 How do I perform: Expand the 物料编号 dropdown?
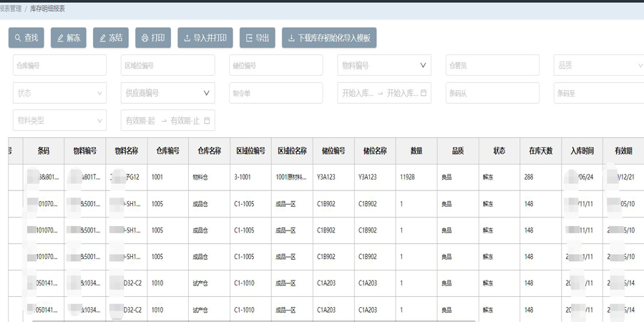423,65
